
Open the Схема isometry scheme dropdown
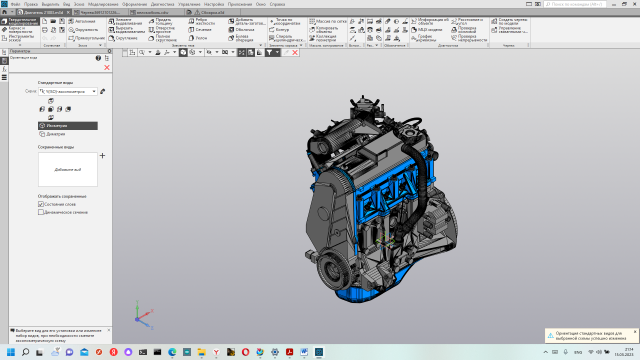point(68,91)
